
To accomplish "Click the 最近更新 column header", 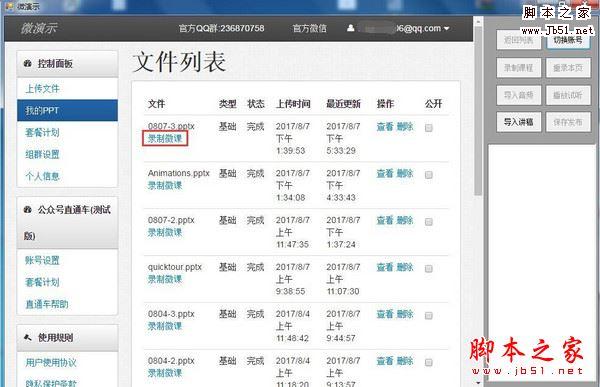I will point(343,104).
